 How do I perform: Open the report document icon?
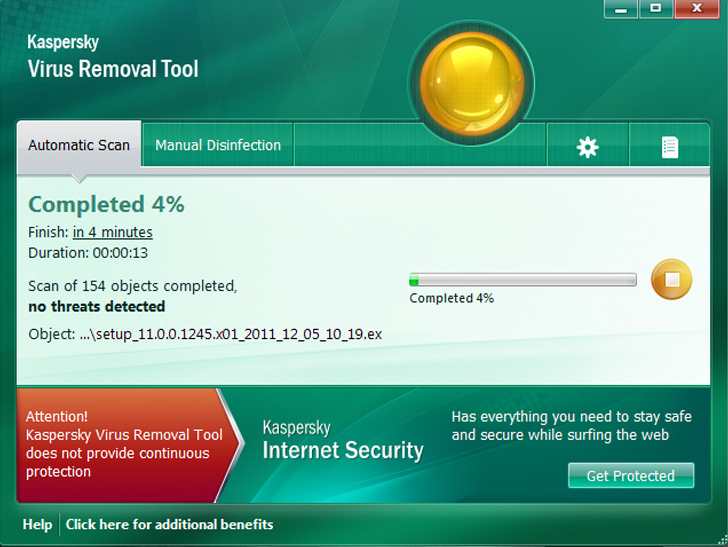coord(670,147)
